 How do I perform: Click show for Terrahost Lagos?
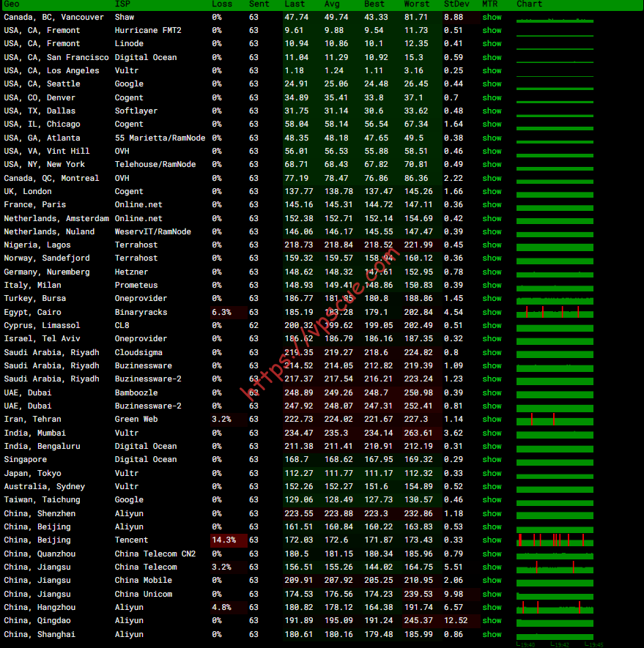point(492,245)
